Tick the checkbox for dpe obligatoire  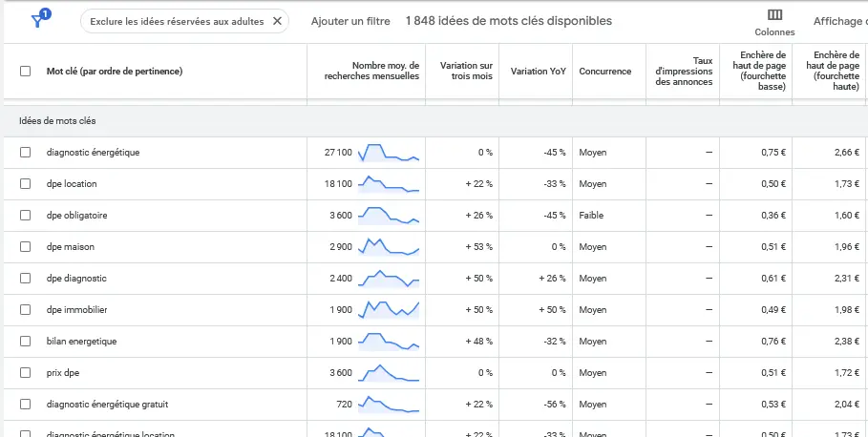(x=26, y=216)
